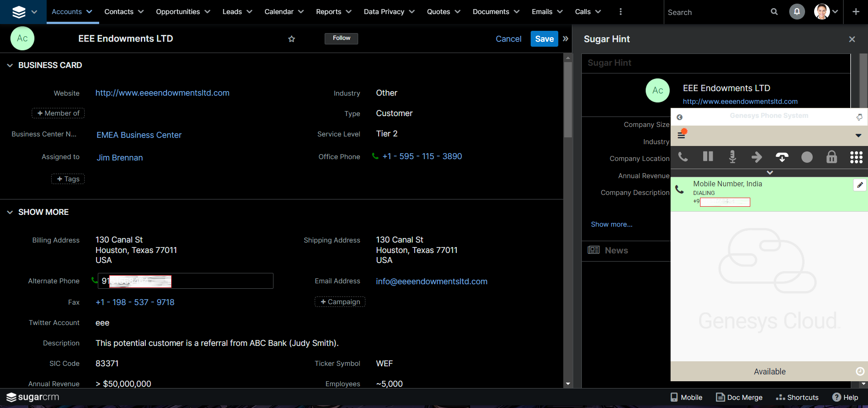
Task: Open the Calendar module dropdown arrow
Action: click(x=301, y=12)
